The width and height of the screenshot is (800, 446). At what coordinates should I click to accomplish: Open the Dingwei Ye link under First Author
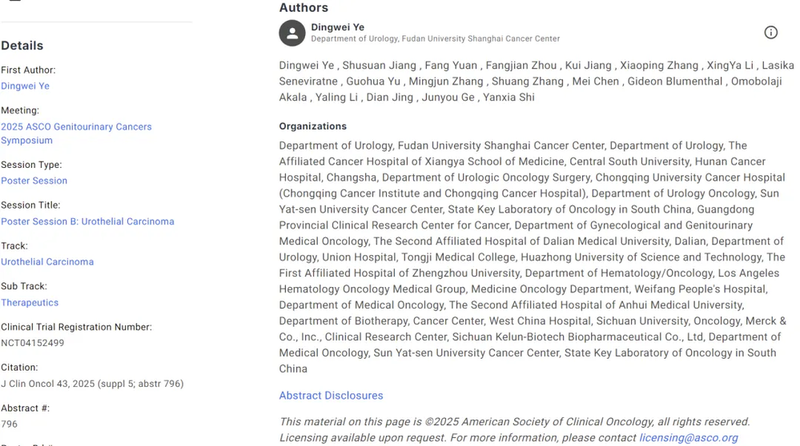pos(25,86)
